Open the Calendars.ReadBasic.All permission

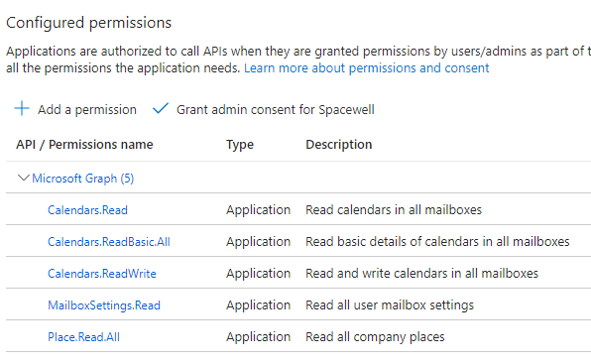coord(109,242)
